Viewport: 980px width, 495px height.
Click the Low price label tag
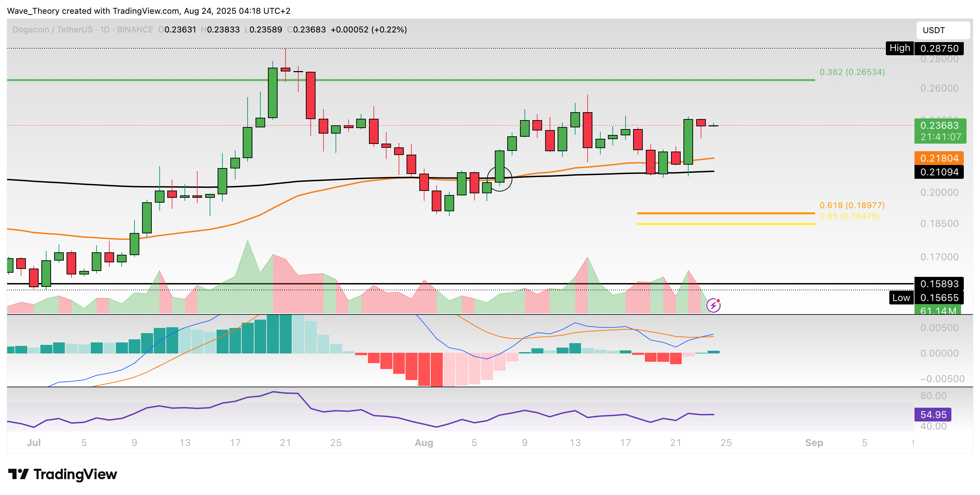coord(901,298)
